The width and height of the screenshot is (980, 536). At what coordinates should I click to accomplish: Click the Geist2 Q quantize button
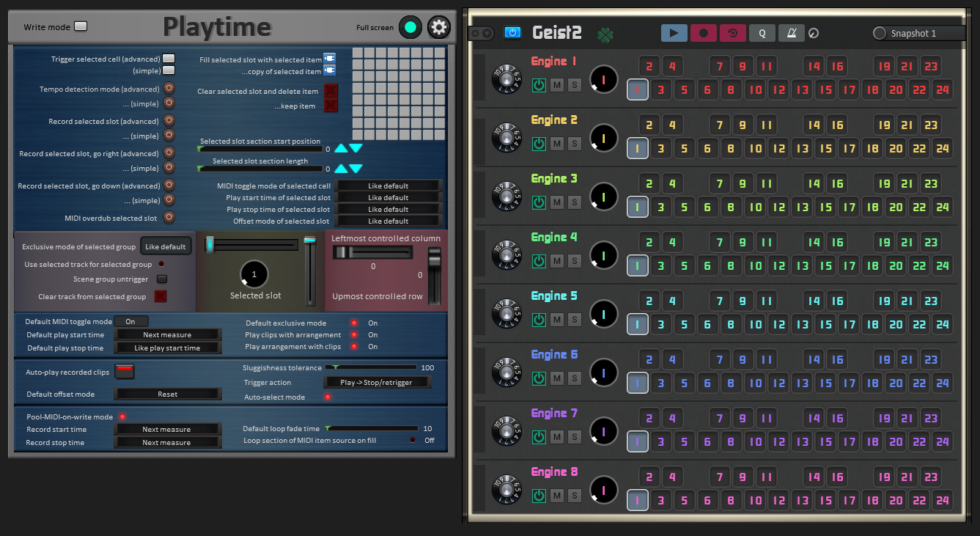coord(762,33)
